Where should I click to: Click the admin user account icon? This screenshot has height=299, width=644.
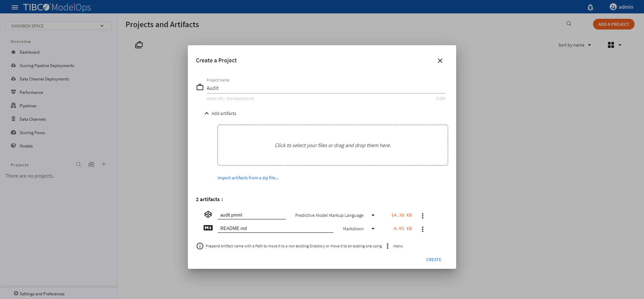pos(613,7)
